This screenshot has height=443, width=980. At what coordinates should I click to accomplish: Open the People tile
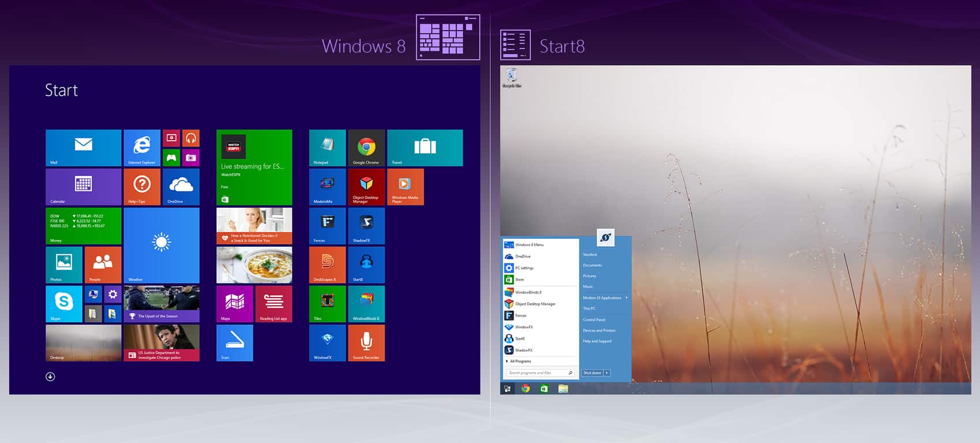103,265
